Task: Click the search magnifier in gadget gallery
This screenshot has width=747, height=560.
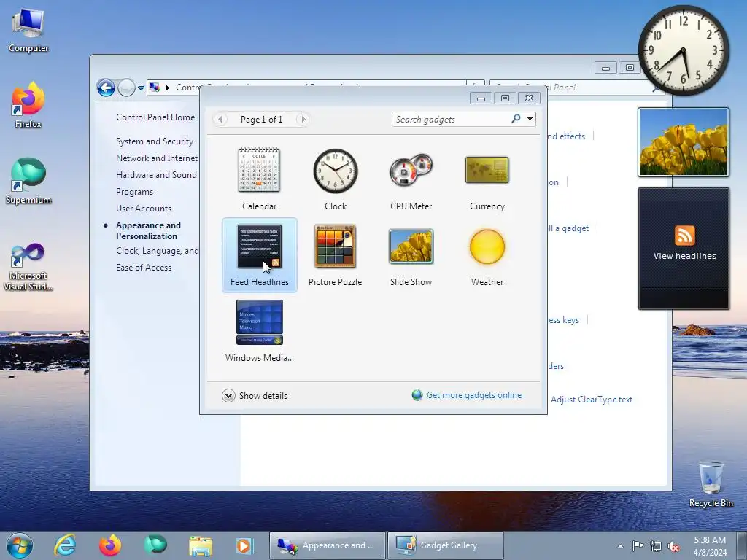Action: click(516, 119)
